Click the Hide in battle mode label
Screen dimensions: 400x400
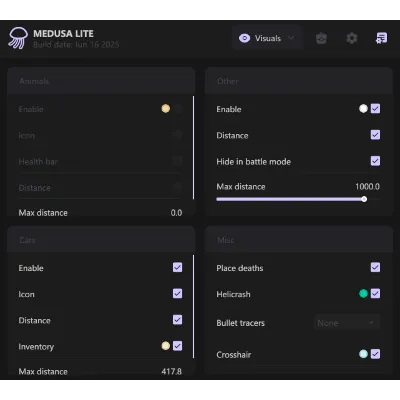[253, 162]
